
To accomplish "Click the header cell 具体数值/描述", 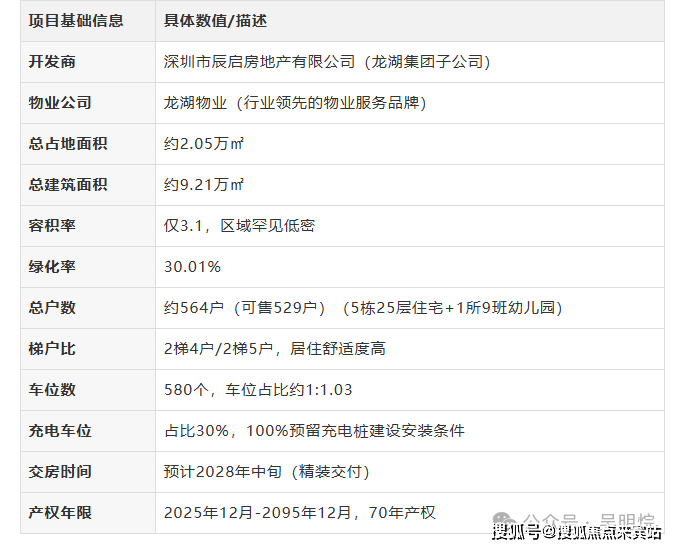I will pos(215,21).
